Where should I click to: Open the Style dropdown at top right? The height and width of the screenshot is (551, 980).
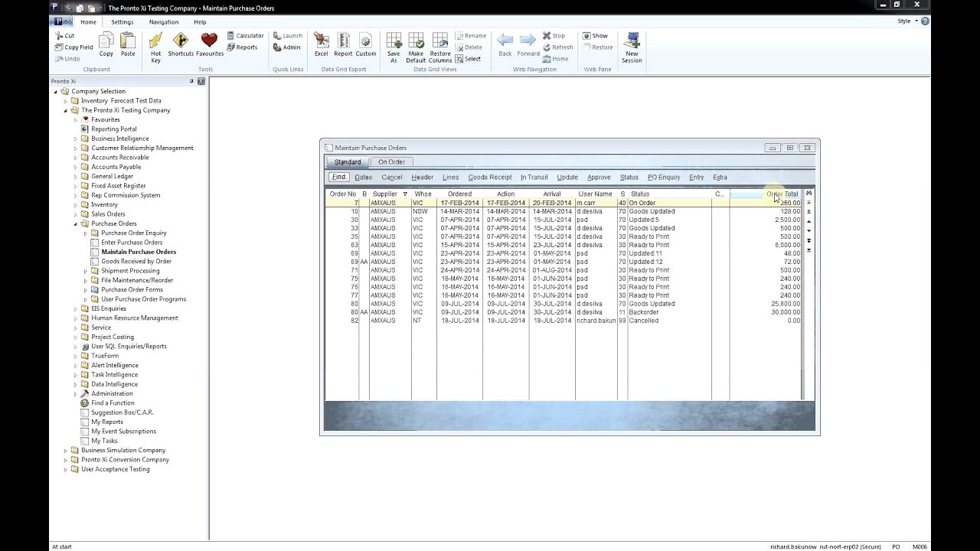pos(907,21)
